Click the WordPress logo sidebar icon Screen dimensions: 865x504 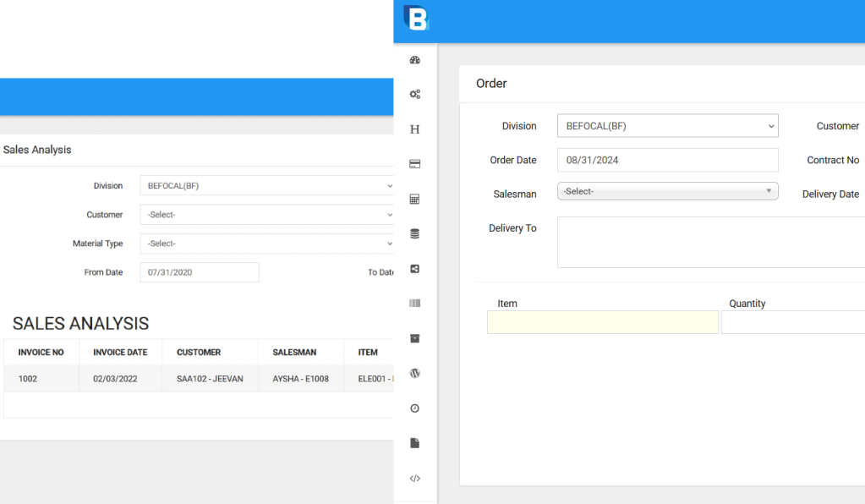414,373
